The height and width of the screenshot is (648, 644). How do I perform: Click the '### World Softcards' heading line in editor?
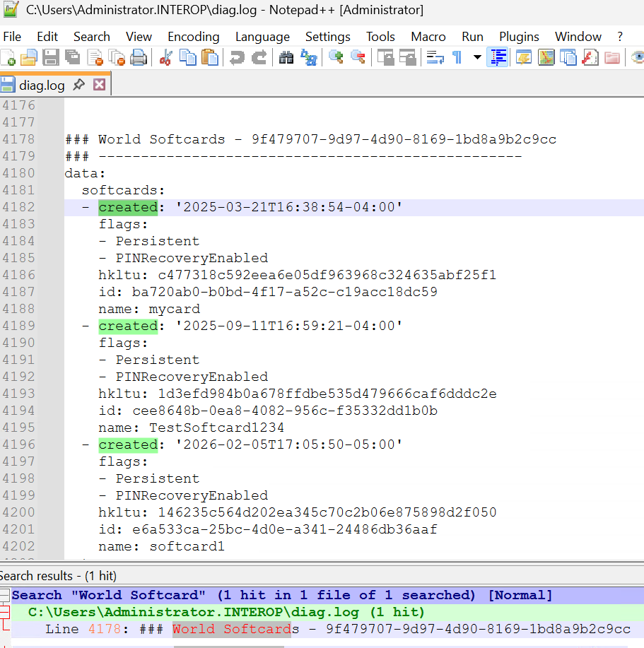(x=311, y=139)
